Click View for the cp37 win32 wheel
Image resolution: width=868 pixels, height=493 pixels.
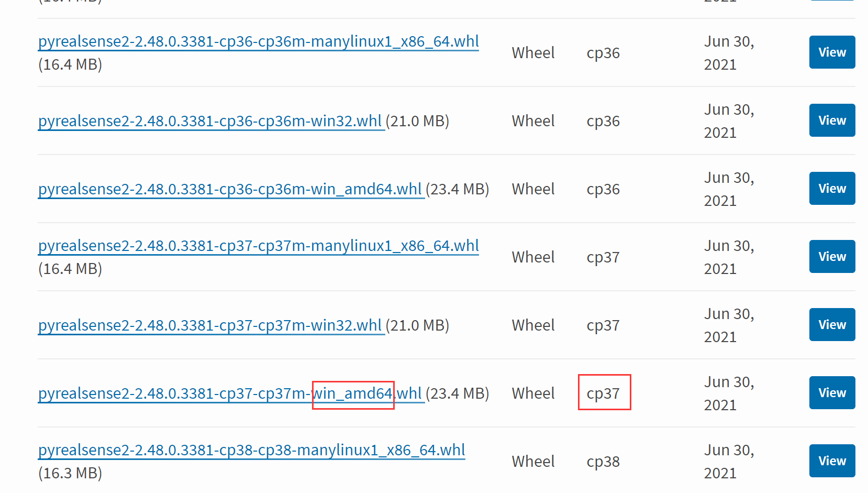tap(832, 324)
